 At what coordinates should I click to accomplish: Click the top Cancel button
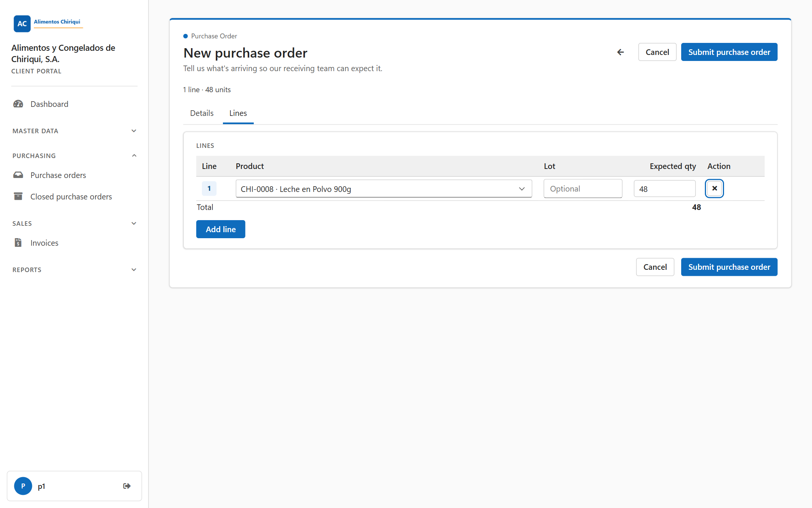tap(657, 52)
